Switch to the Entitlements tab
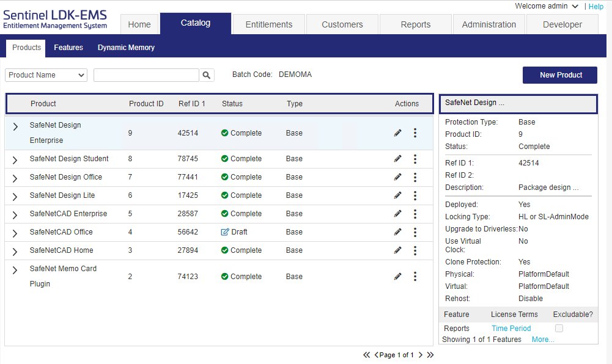612x364 pixels. 269,24
